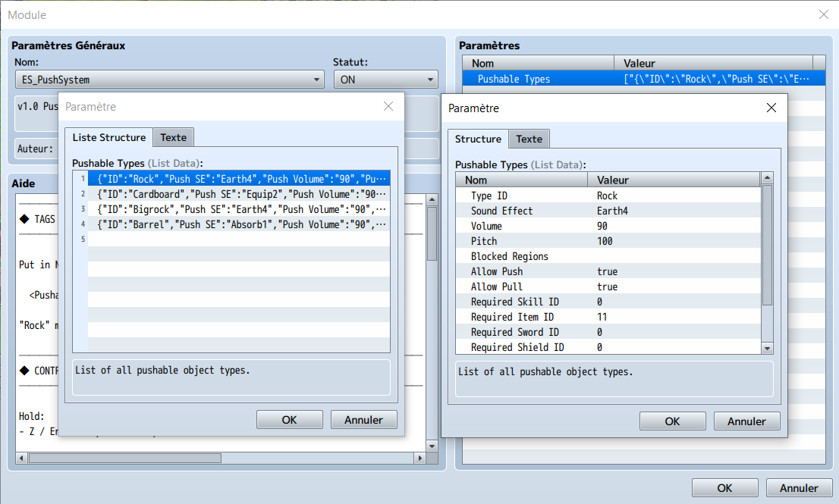Select Pushable Types row in Paramètres table
The width and height of the screenshot is (839, 504).
click(x=644, y=79)
